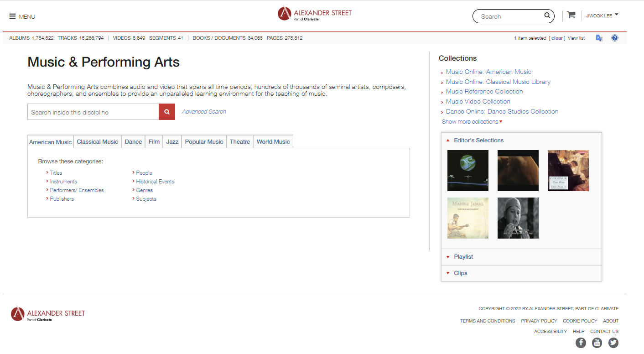Switch to the Theatre tab
This screenshot has height=354, width=644.
coord(240,142)
